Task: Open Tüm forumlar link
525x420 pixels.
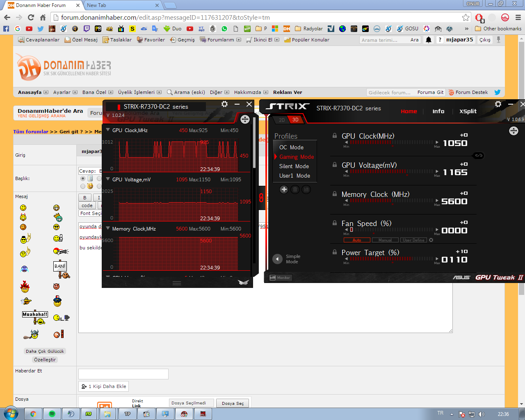Action: click(x=31, y=132)
